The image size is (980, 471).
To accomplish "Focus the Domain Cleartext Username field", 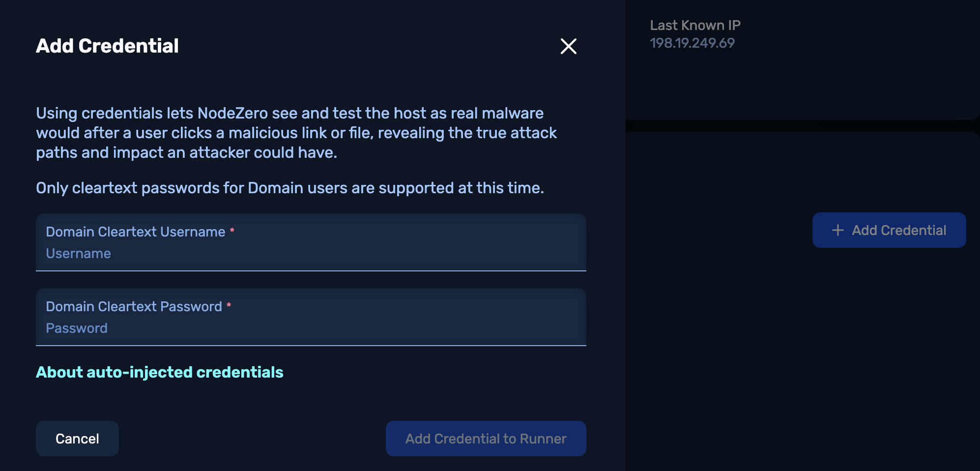I will (311, 253).
